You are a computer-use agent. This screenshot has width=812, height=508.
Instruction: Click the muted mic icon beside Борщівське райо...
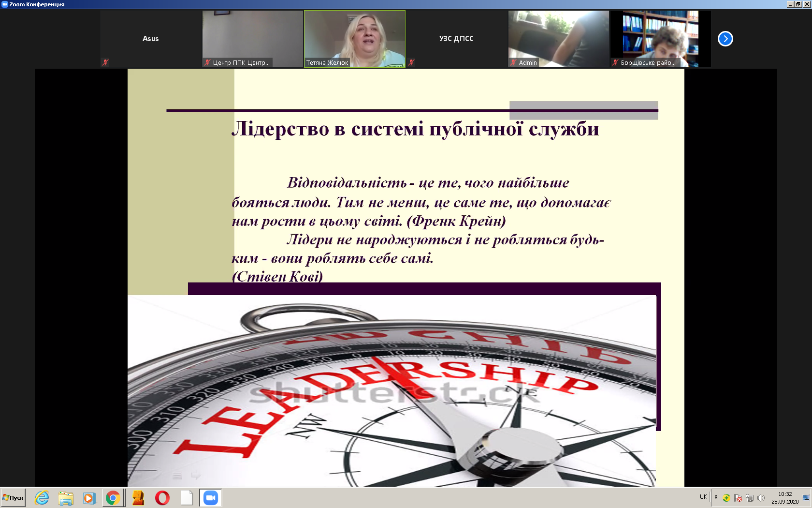click(615, 62)
